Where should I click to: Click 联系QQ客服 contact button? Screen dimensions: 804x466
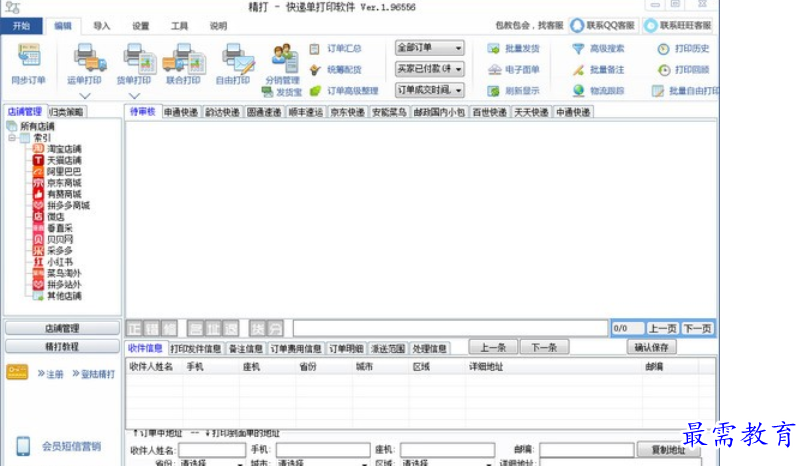[604, 25]
